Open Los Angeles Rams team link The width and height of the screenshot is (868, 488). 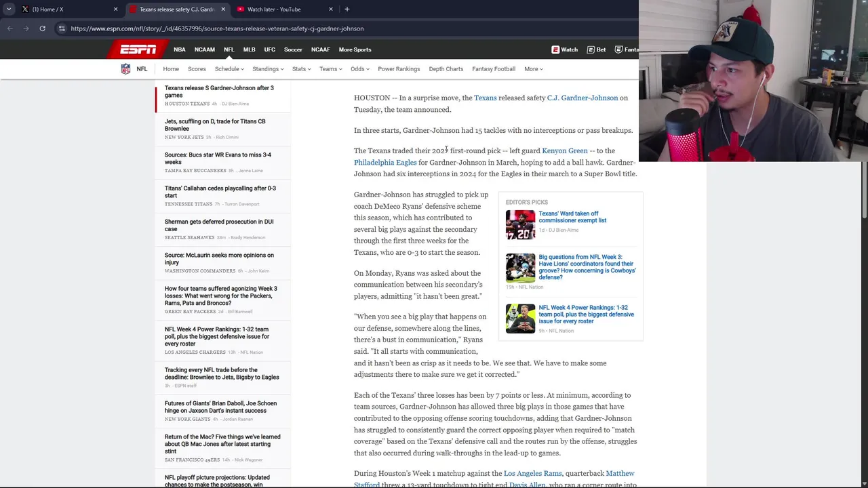click(x=532, y=473)
